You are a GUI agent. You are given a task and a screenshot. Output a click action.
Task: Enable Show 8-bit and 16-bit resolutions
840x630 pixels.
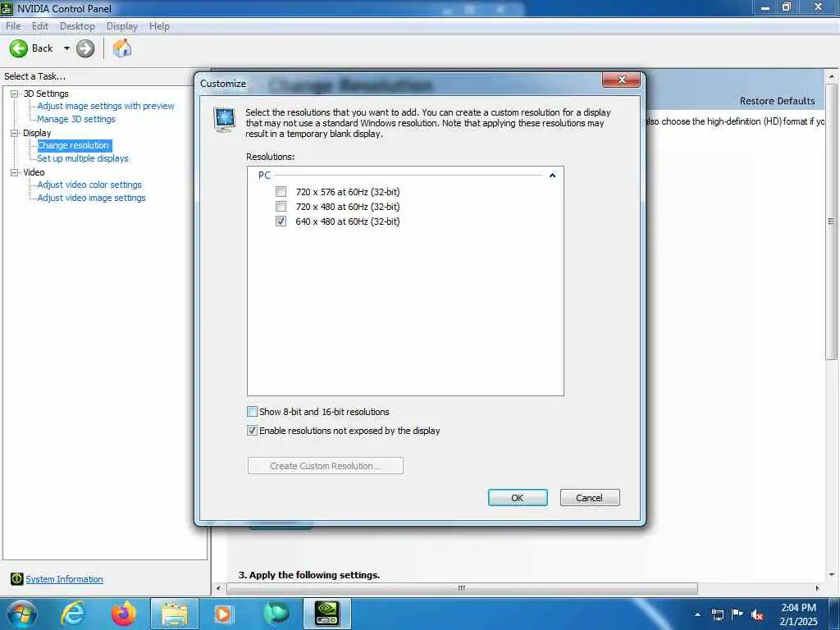tap(252, 412)
